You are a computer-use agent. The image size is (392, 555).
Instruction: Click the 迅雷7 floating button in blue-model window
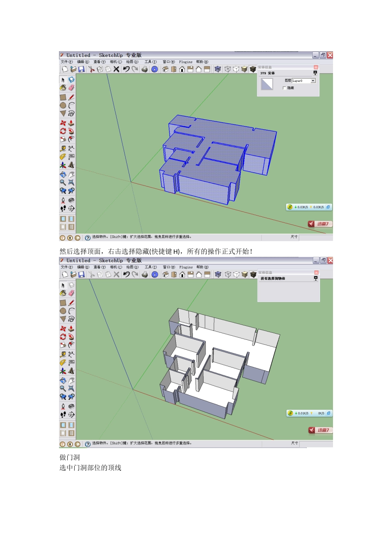coord(320,224)
